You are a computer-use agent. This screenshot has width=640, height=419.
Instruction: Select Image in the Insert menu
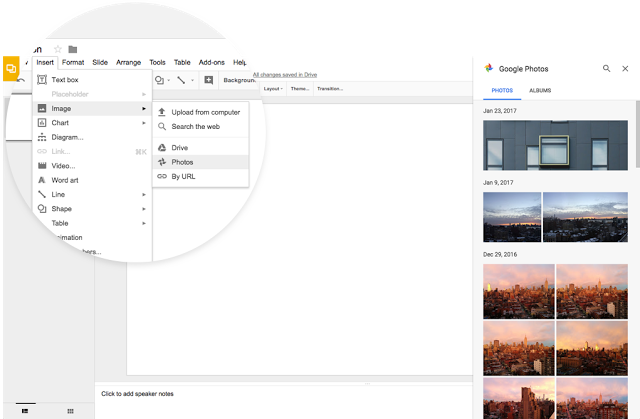tap(92, 109)
